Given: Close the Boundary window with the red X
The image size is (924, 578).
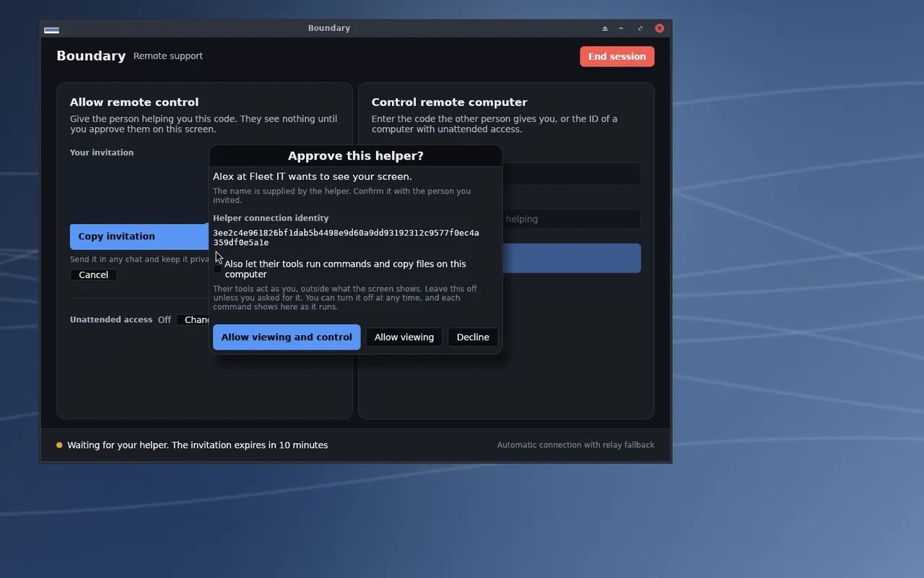Looking at the screenshot, I should [659, 28].
